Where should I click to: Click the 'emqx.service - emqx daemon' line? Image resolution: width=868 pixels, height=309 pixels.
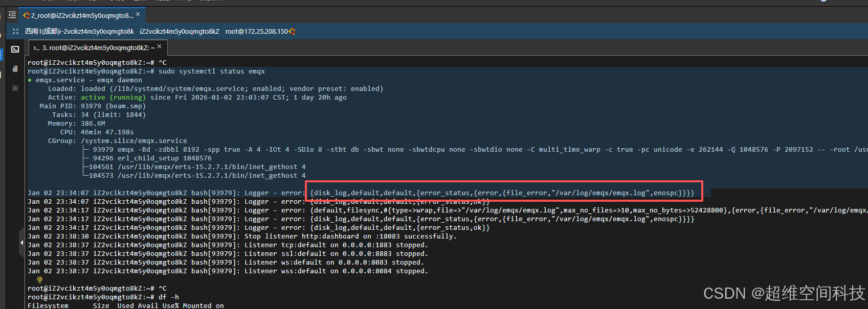(x=85, y=80)
